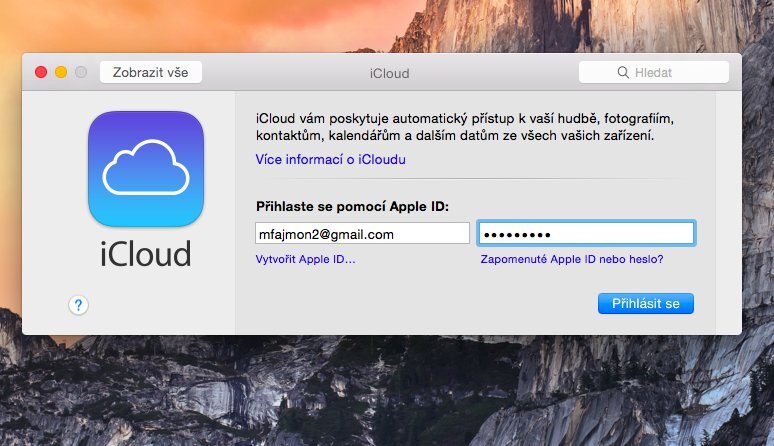
Task: Focus the Hledat search field
Action: point(654,73)
